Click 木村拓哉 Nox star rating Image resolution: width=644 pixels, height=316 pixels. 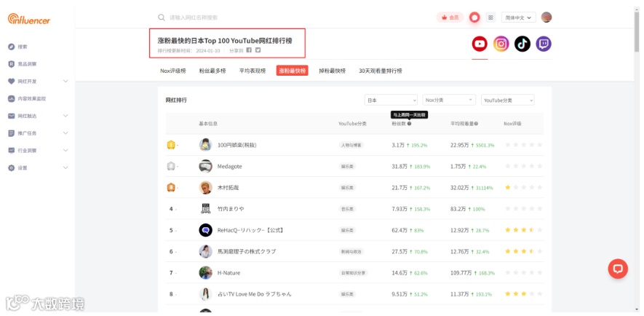pyautogui.click(x=524, y=187)
